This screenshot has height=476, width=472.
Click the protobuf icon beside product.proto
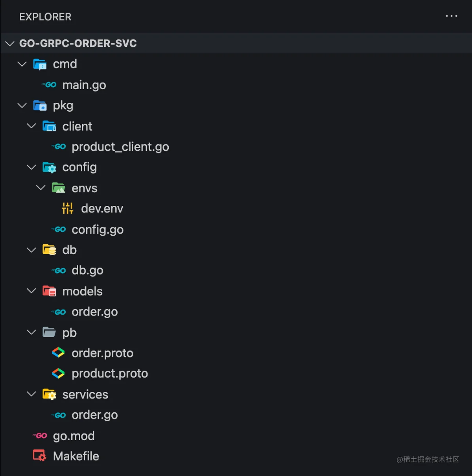pyautogui.click(x=58, y=373)
